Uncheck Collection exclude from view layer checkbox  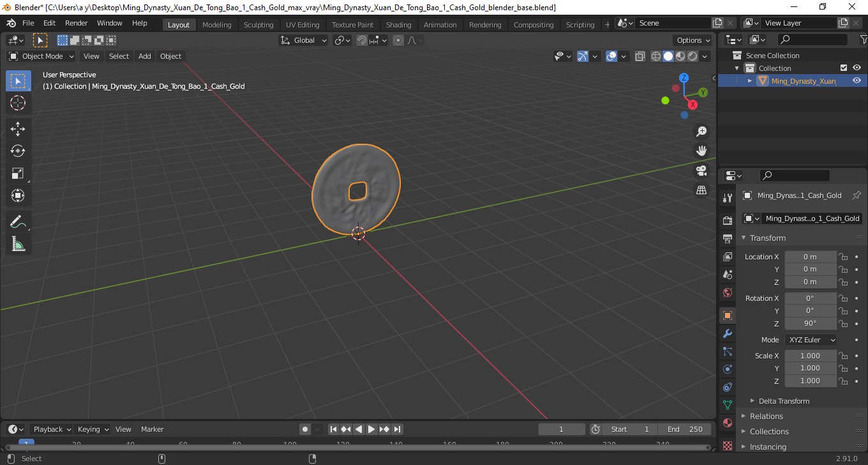point(844,68)
